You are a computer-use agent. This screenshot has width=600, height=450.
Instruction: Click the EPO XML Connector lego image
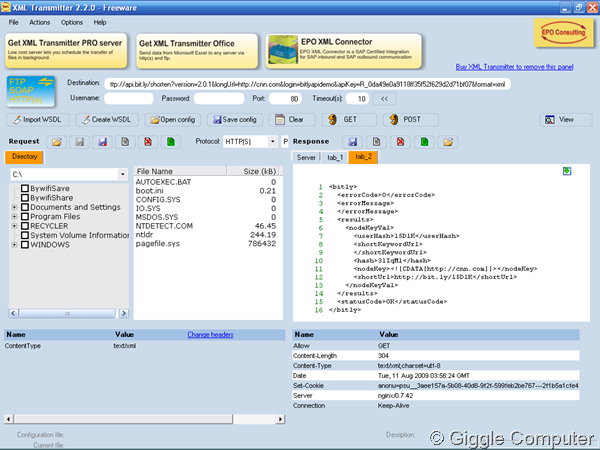[x=283, y=50]
